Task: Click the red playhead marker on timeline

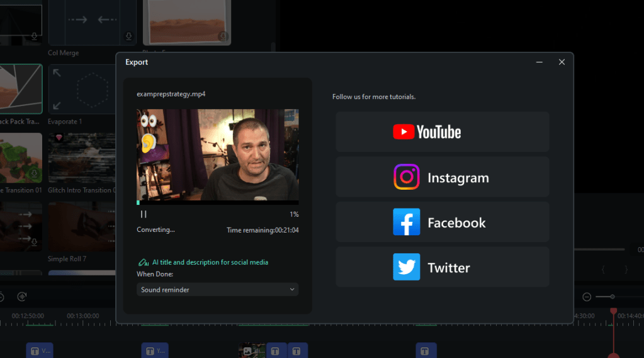Action: coord(613,311)
